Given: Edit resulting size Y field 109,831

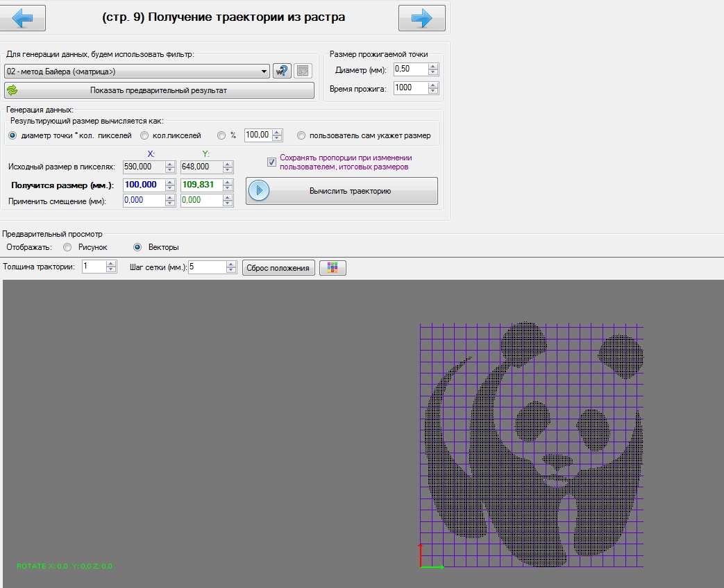Looking at the screenshot, I should coord(201,185).
